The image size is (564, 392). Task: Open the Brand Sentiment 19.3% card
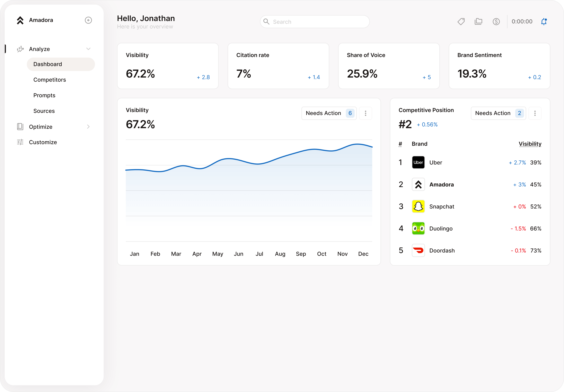pyautogui.click(x=499, y=66)
